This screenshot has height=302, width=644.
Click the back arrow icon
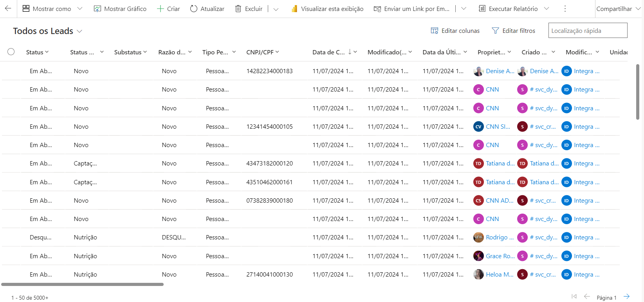(x=8, y=8)
